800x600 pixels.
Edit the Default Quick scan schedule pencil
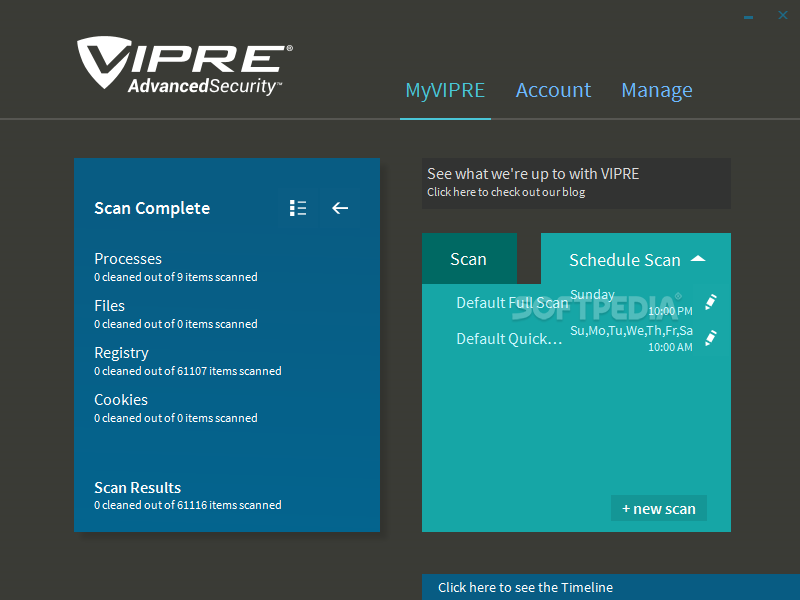[x=711, y=338]
